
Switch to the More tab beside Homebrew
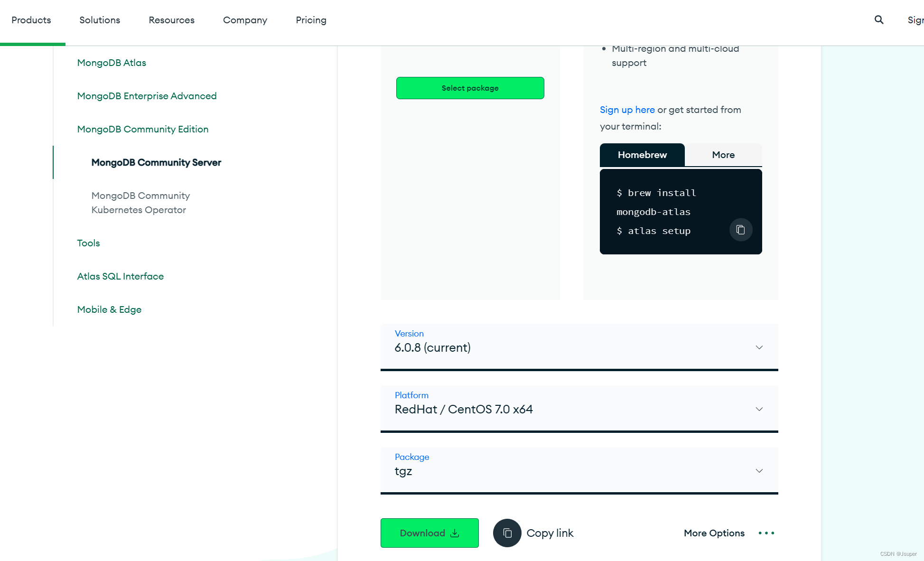point(723,155)
